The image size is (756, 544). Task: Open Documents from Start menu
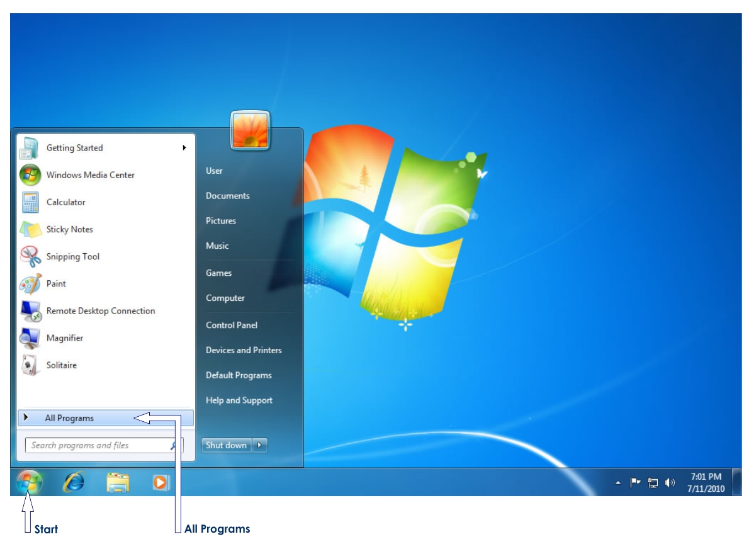(228, 196)
